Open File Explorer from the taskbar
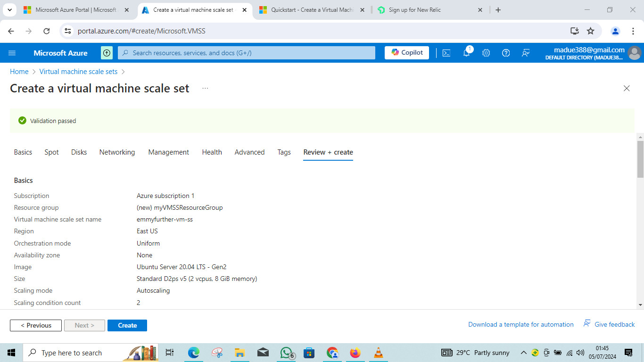This screenshot has width=644, height=362. click(239, 353)
